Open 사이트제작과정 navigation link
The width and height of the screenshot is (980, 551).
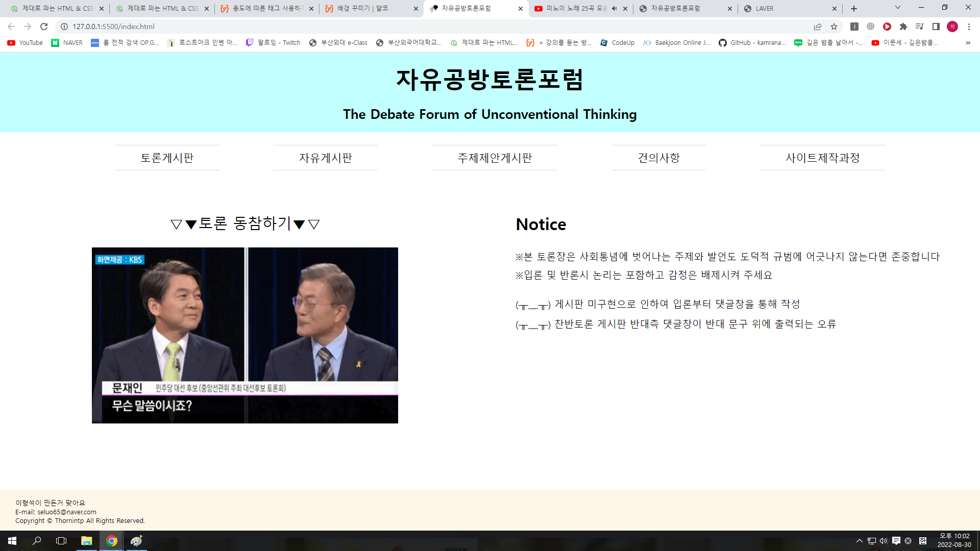[822, 158]
